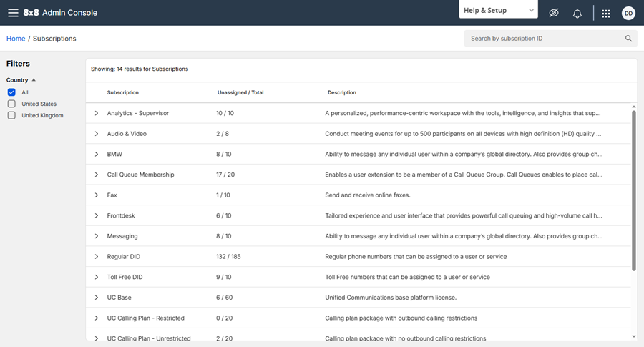The width and height of the screenshot is (644, 347).
Task: Click the Description column header
Action: pos(342,92)
